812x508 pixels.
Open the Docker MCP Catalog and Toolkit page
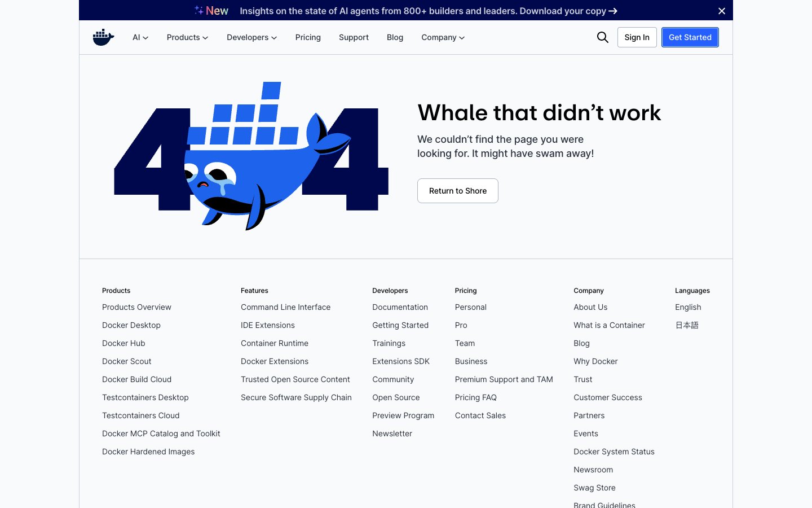(161, 433)
